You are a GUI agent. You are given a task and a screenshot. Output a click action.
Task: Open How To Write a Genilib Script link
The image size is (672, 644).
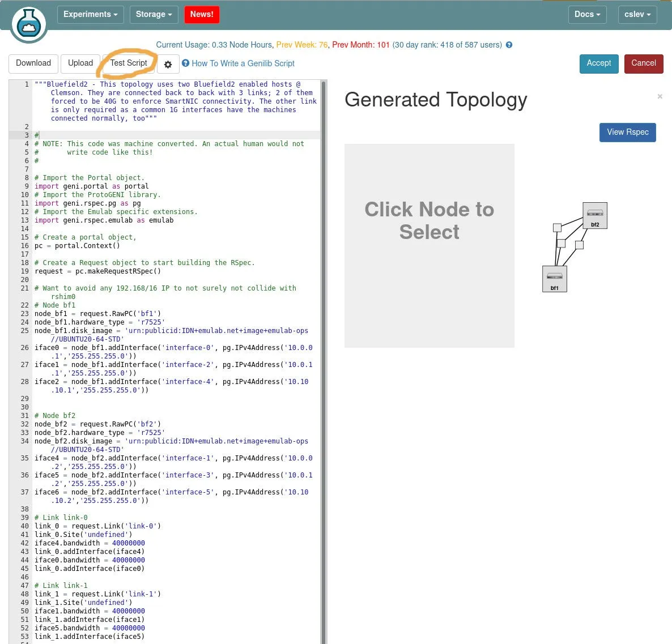[243, 63]
